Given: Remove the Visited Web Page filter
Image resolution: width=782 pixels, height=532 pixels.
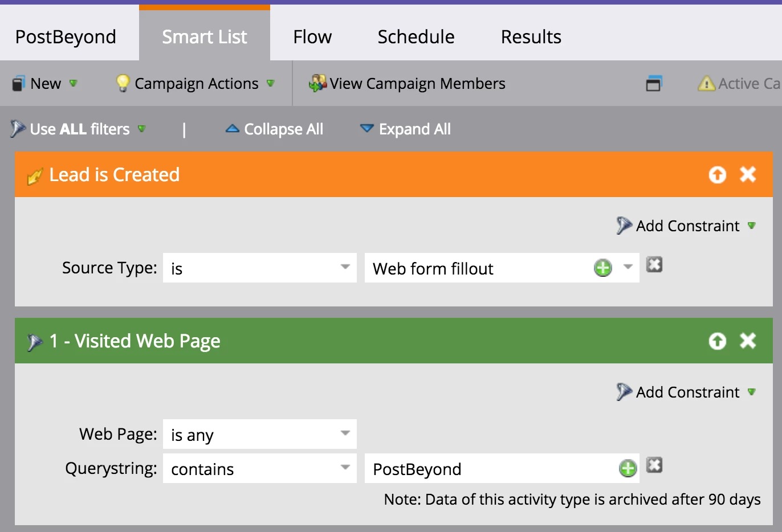Looking at the screenshot, I should click(x=748, y=341).
